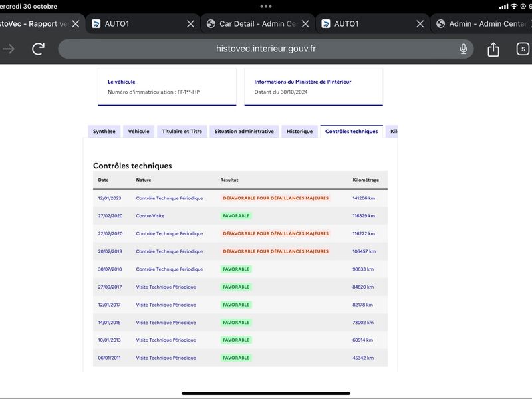Click the Kilométrage column header
Image resolution: width=532 pixels, height=399 pixels.
366,180
